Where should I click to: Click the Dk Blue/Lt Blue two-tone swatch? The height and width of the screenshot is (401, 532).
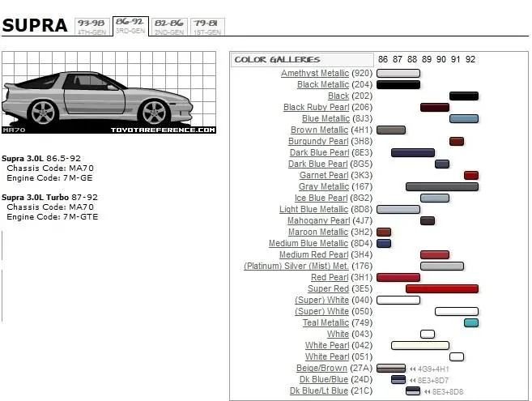pyautogui.click(x=413, y=391)
